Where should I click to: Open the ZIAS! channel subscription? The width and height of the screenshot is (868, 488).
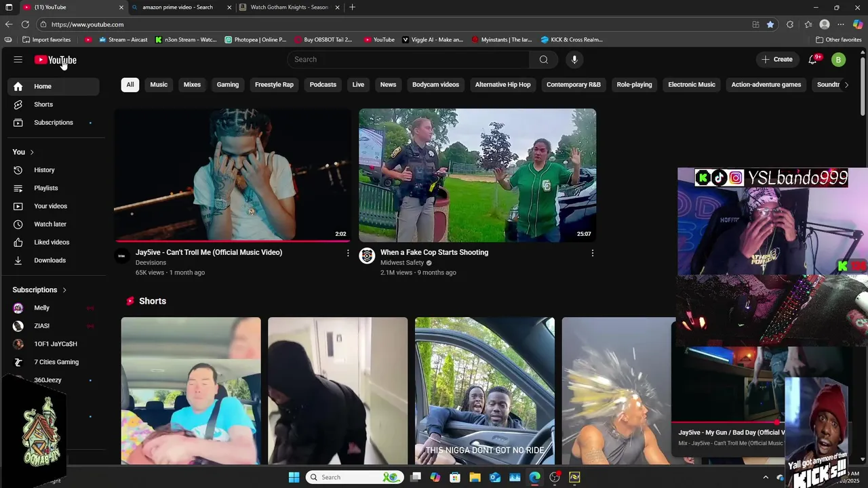point(53,326)
